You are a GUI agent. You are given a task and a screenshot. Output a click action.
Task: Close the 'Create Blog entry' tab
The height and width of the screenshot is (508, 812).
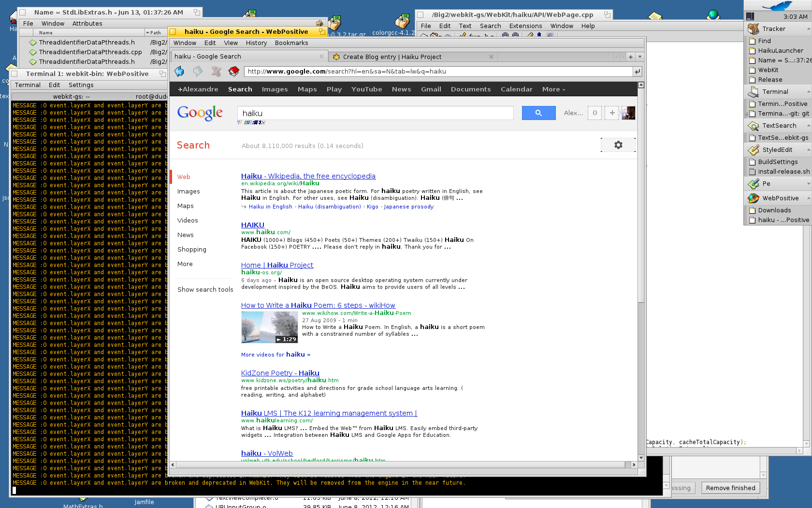click(491, 57)
